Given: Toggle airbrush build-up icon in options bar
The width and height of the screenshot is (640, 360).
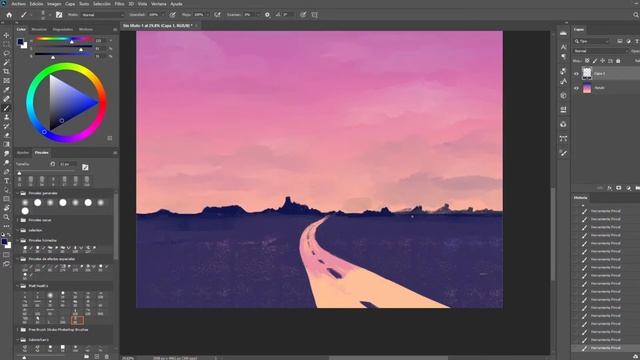Looking at the screenshot, I should tap(218, 15).
